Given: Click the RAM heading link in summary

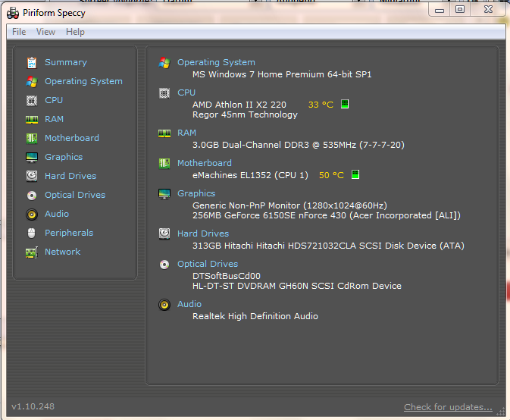Looking at the screenshot, I should tap(186, 133).
